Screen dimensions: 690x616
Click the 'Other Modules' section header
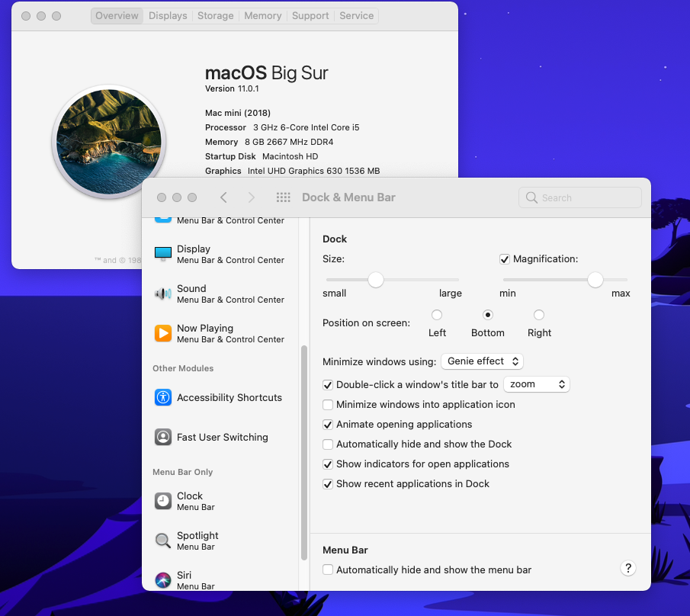click(183, 368)
